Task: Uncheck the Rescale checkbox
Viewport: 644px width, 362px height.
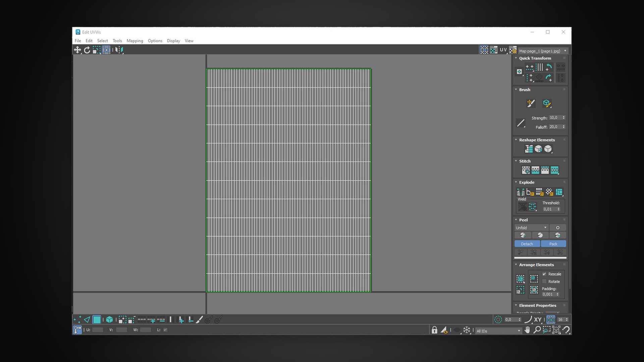Action: [x=544, y=274]
